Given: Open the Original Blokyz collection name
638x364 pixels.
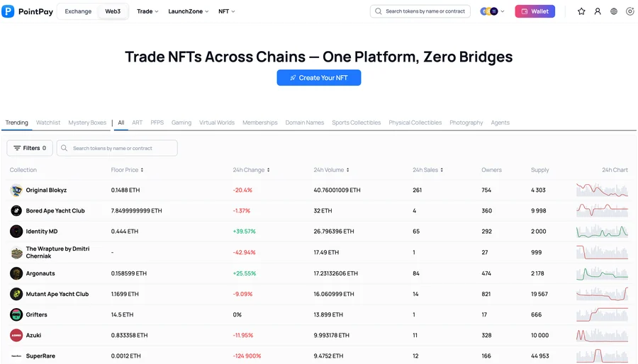Looking at the screenshot, I should [46, 190].
